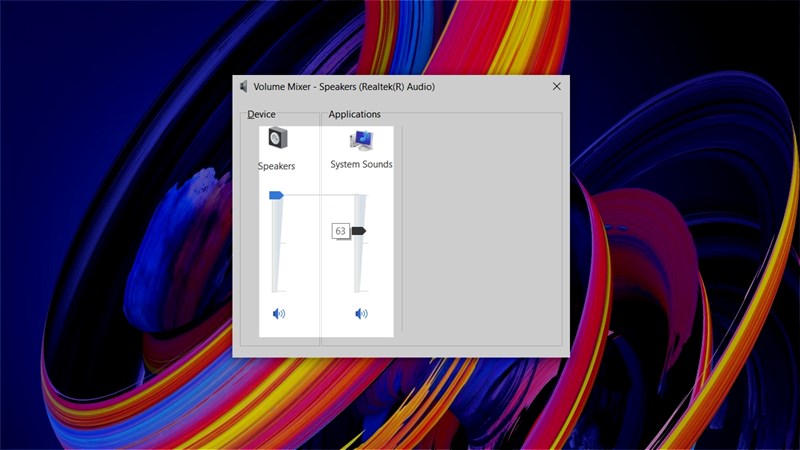
Task: Open the Speakers device name dropdown
Action: click(276, 166)
